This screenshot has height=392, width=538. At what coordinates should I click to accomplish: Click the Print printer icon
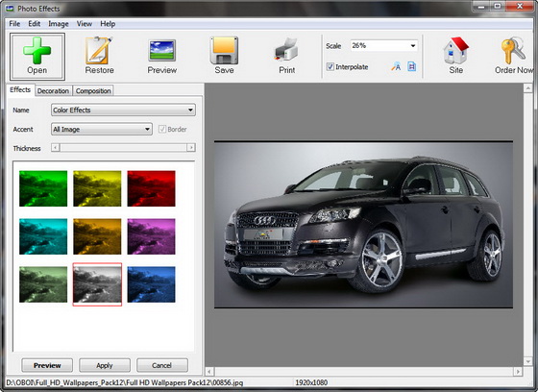[286, 51]
